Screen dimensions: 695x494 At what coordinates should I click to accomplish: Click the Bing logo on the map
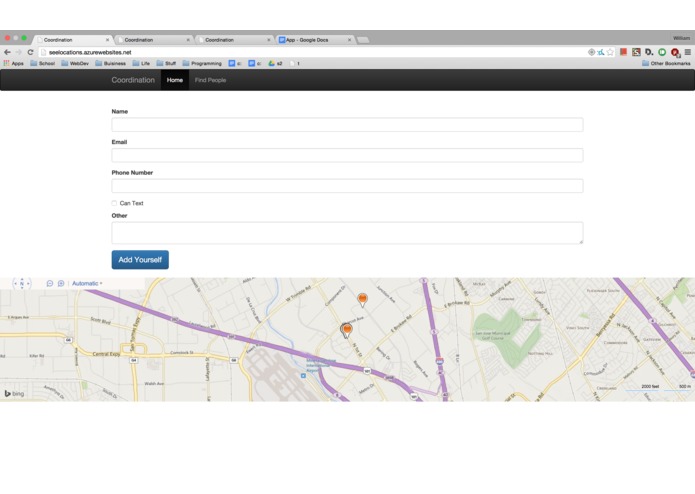click(14, 393)
